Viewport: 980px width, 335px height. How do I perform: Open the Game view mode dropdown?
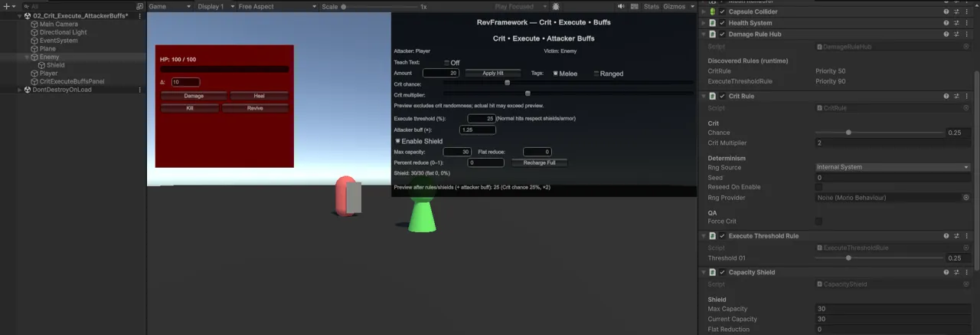169,6
